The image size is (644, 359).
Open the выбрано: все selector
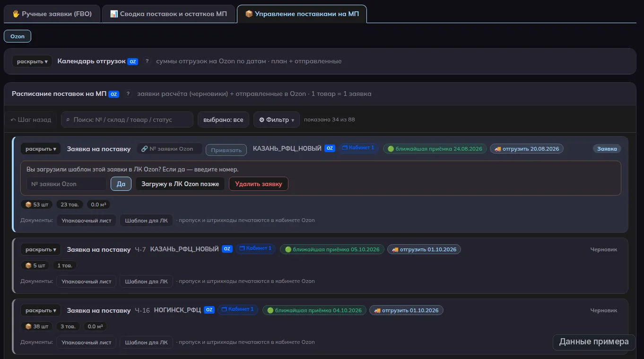point(223,120)
